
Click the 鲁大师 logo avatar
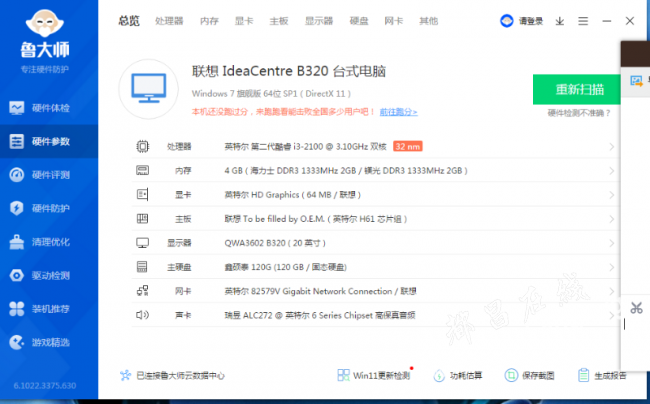pyautogui.click(x=45, y=22)
